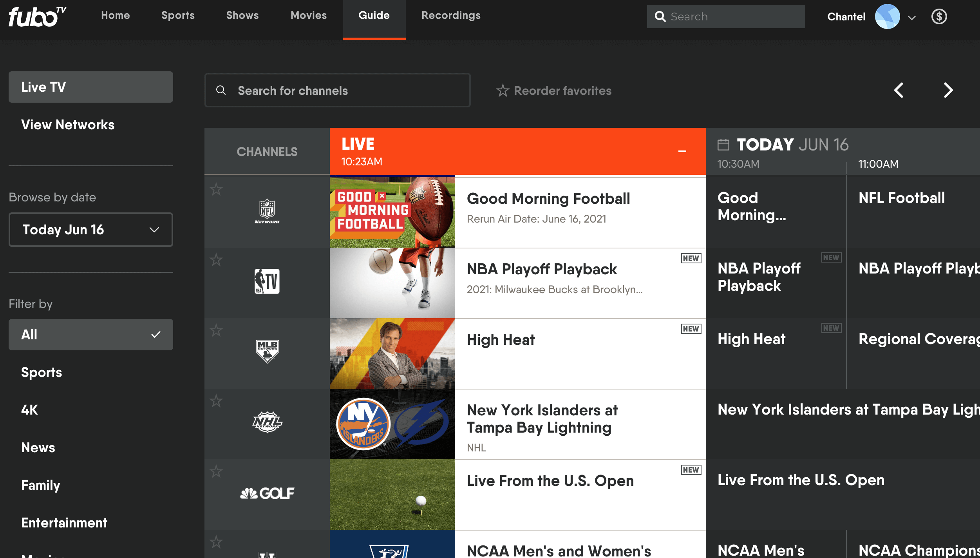Click the CHANNELS column header
This screenshot has height=558, width=980.
(x=267, y=152)
